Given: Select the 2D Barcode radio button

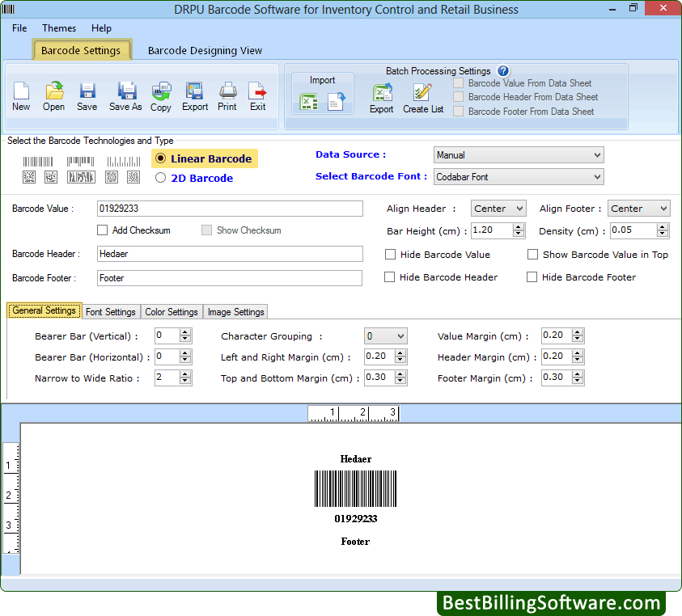Looking at the screenshot, I should point(160,178).
